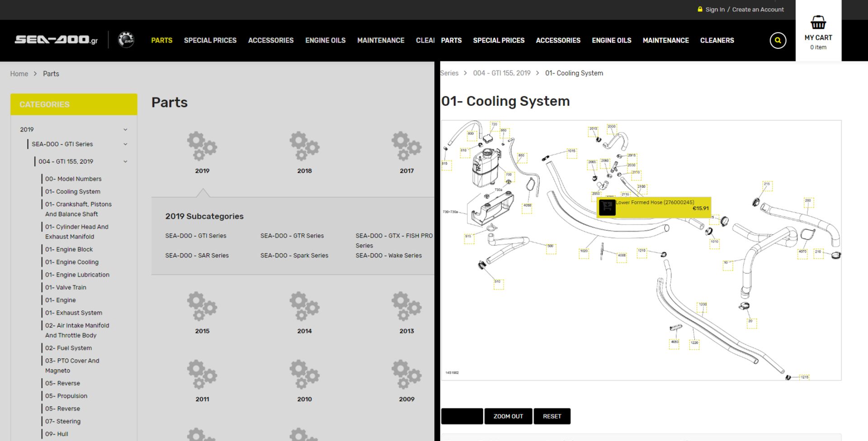Select 00- Model Numbers category
The width and height of the screenshot is (868, 441).
73,179
